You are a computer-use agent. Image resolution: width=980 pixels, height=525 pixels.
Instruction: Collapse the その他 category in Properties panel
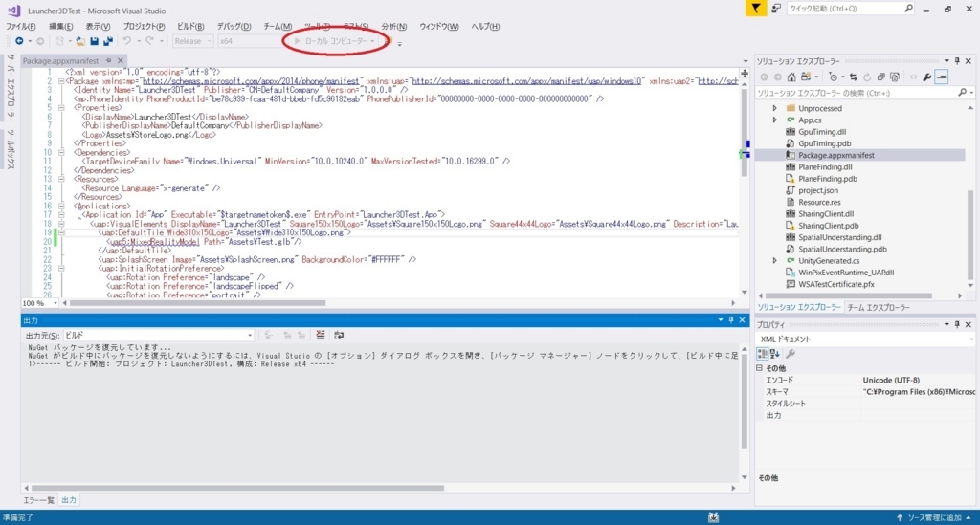coord(760,368)
